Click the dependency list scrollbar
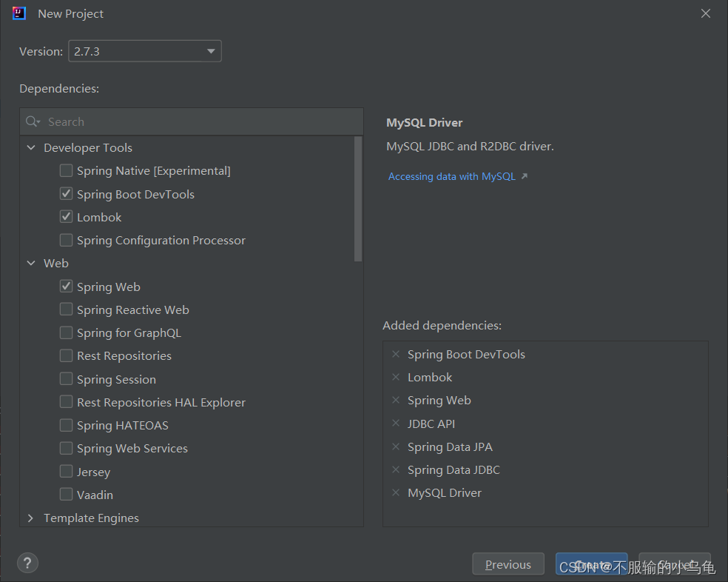Image resolution: width=728 pixels, height=582 pixels. pyautogui.click(x=358, y=199)
